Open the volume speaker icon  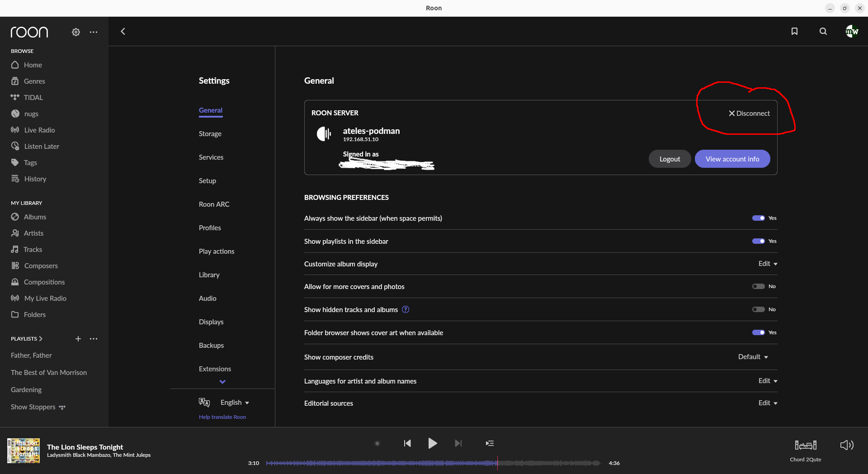[x=847, y=445]
